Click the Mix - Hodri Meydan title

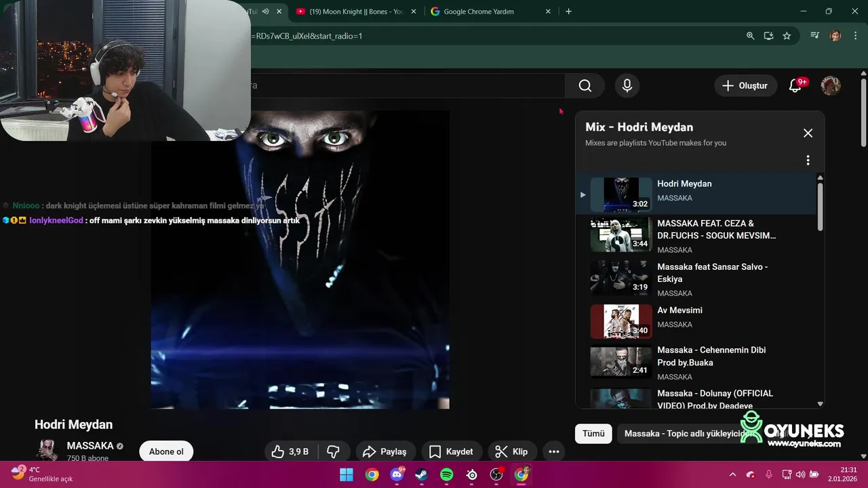tap(639, 127)
